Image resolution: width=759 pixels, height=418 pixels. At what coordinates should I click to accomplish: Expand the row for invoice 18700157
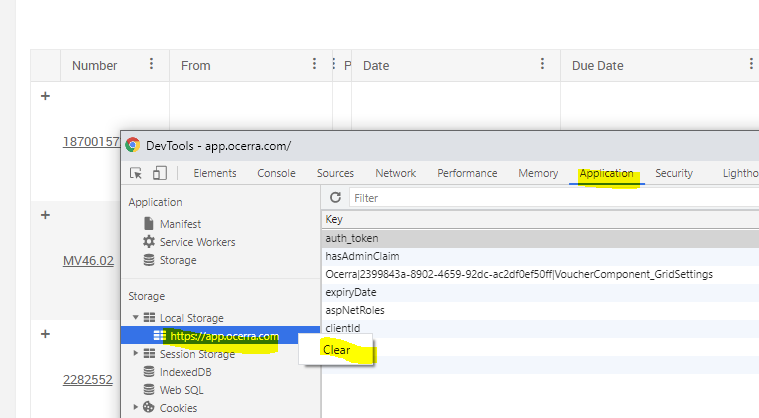pyautogui.click(x=45, y=96)
